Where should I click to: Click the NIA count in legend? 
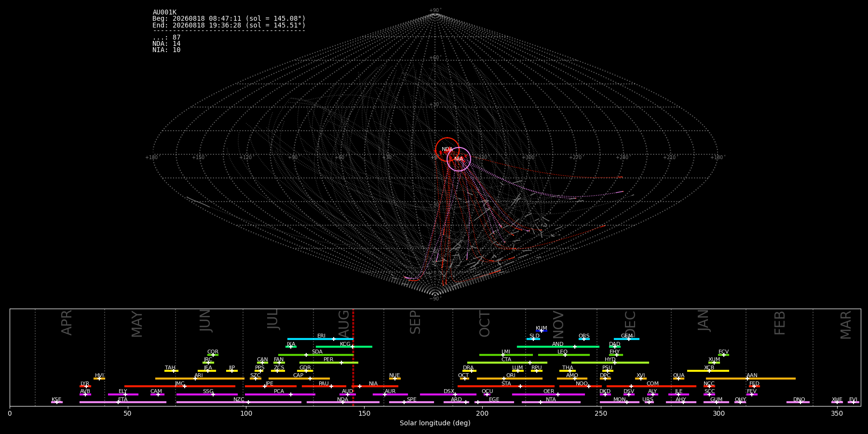click(x=166, y=50)
